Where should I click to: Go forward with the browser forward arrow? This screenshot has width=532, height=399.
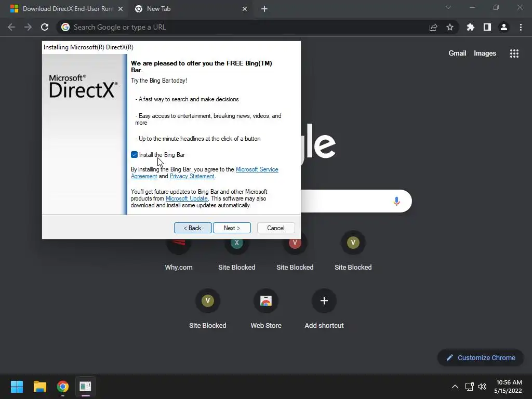pos(28,27)
